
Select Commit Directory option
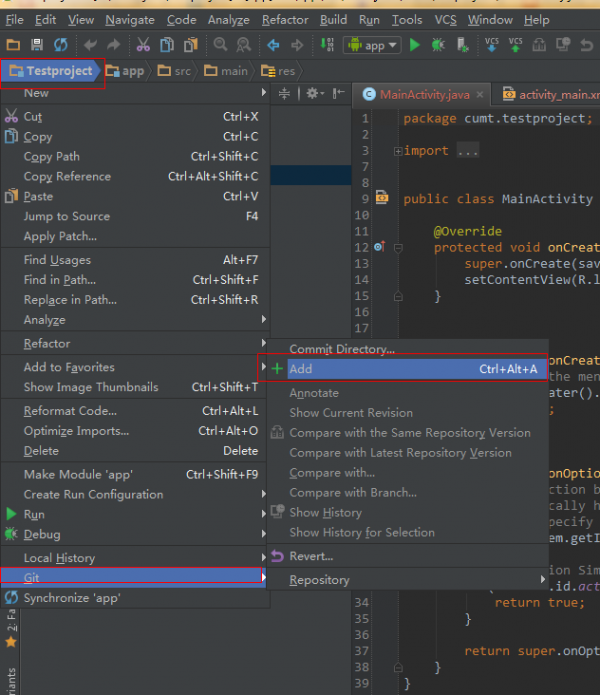(x=408, y=349)
